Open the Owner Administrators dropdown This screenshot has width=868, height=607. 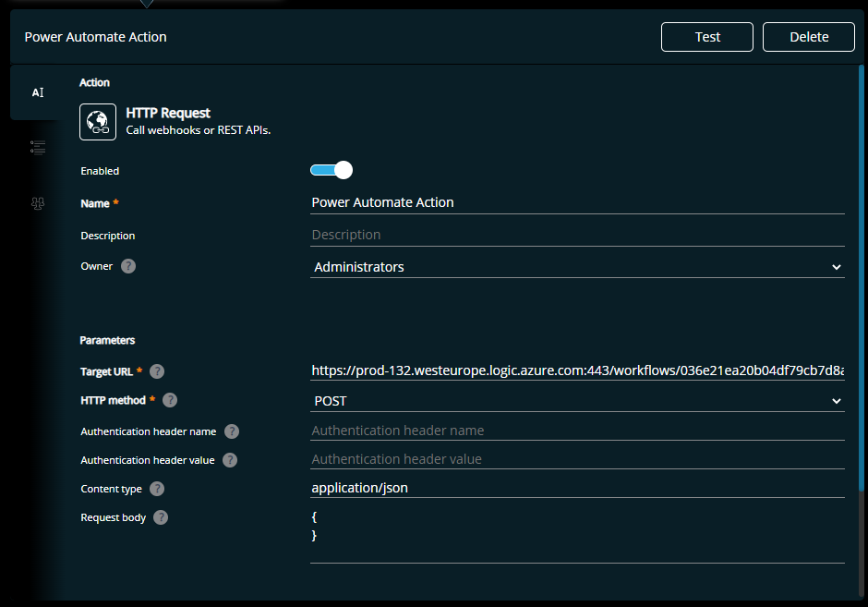577,267
